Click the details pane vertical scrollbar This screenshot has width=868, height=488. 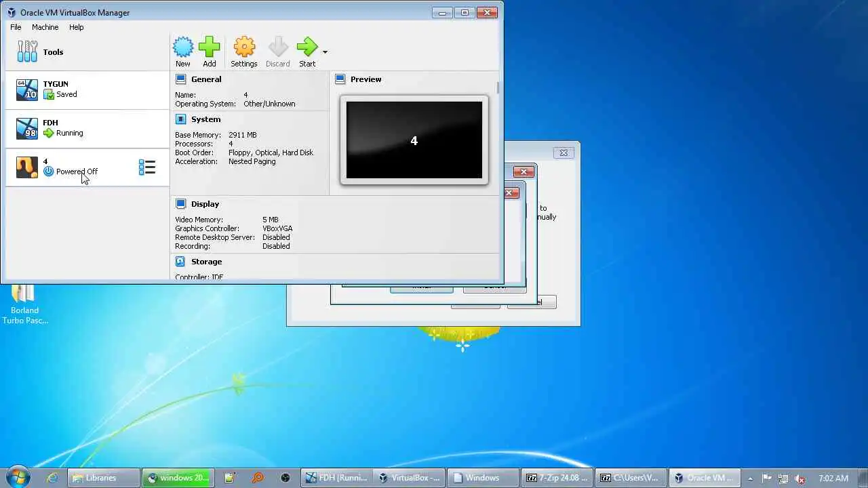tap(498, 88)
